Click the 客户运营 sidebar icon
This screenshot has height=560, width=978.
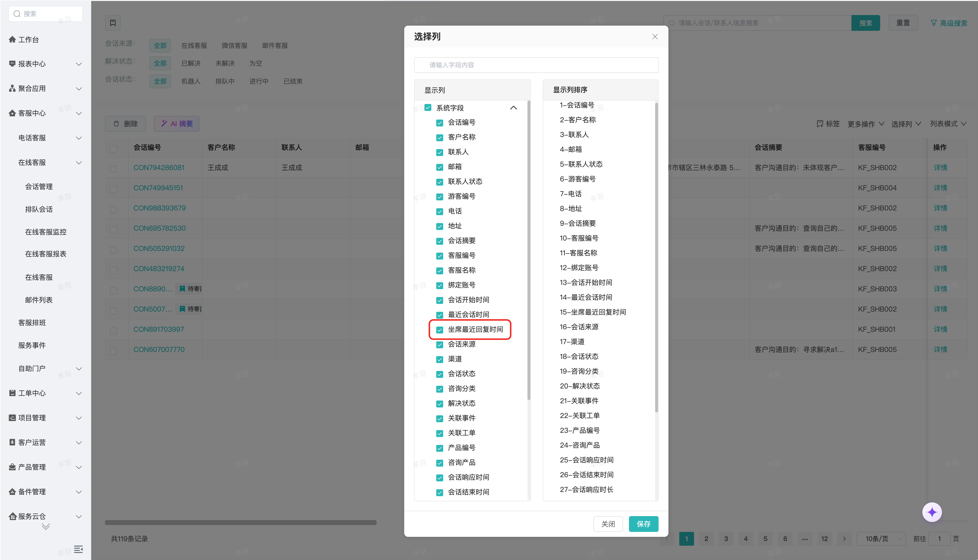click(x=12, y=442)
